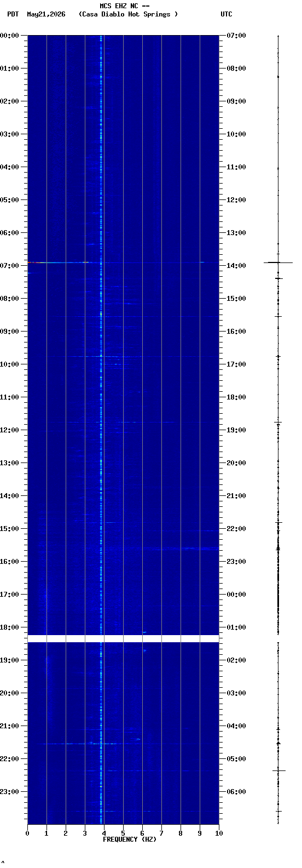Select the 13:00 label on PDT axis

(x=9, y=463)
